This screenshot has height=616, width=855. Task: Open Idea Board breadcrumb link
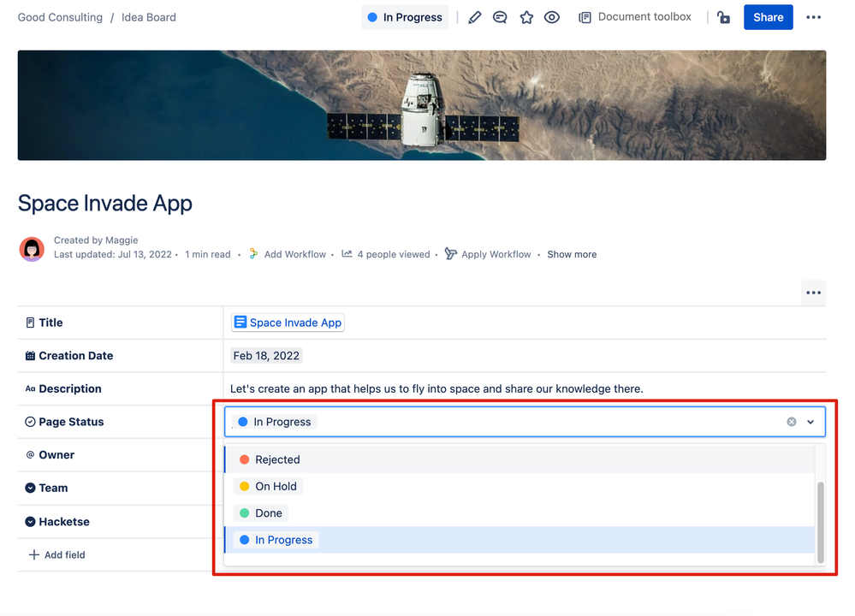[x=148, y=17]
